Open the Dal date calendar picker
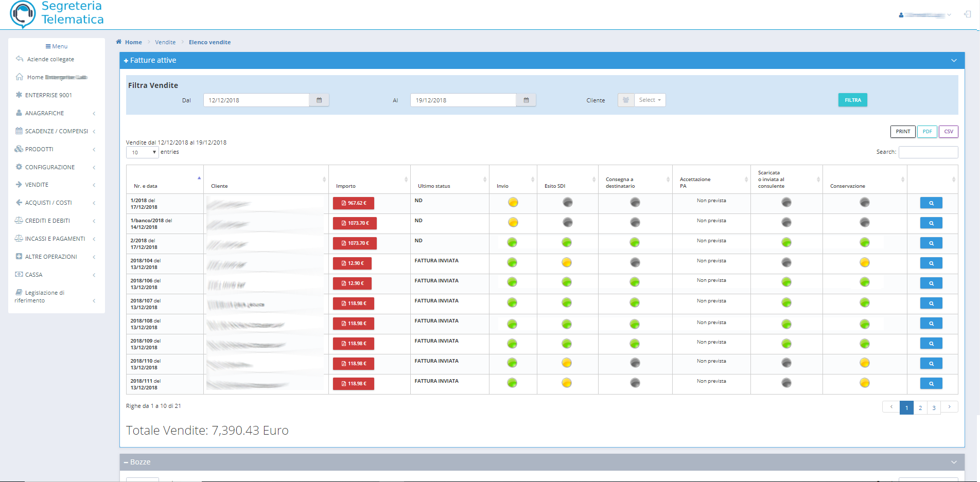 (319, 100)
